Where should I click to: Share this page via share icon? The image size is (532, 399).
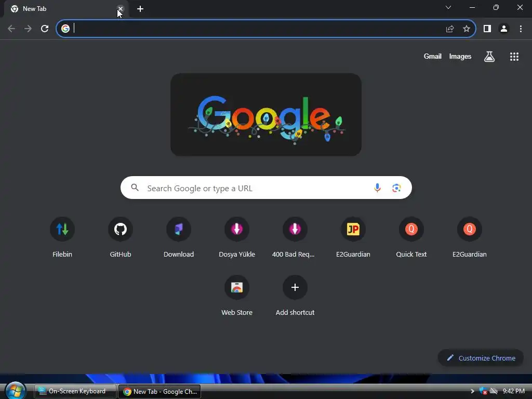[450, 29]
